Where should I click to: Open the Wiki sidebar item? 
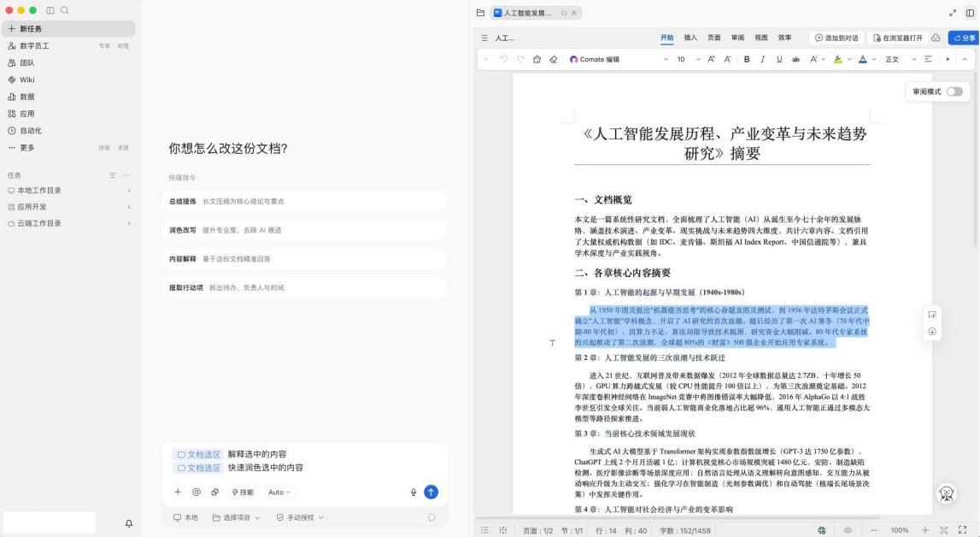pos(68,80)
